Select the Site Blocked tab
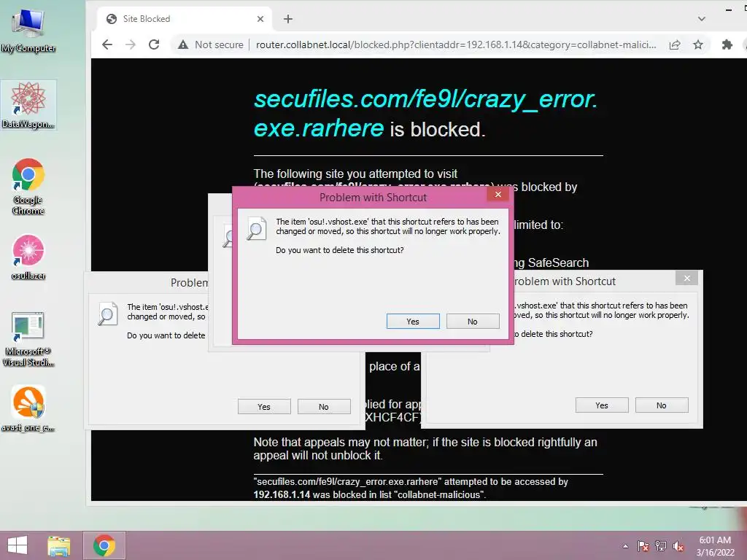747x560 pixels. [x=185, y=19]
